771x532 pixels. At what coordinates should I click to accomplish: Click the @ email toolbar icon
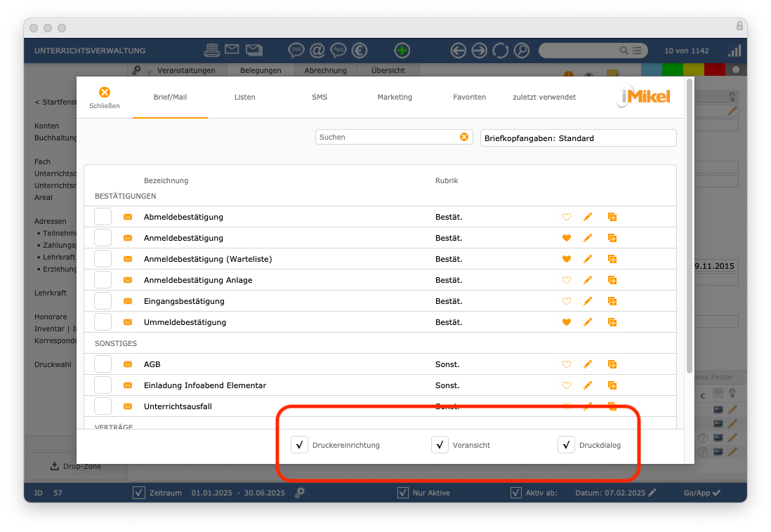pyautogui.click(x=317, y=50)
